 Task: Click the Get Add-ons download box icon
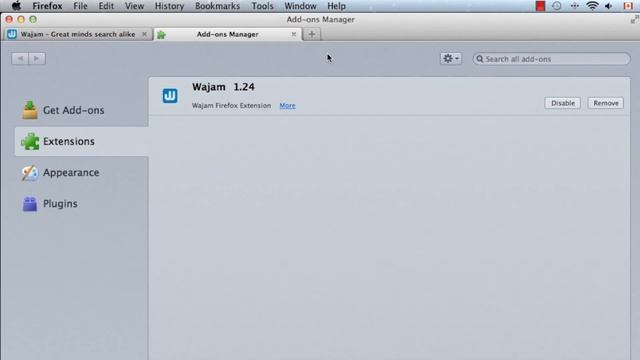[x=30, y=110]
